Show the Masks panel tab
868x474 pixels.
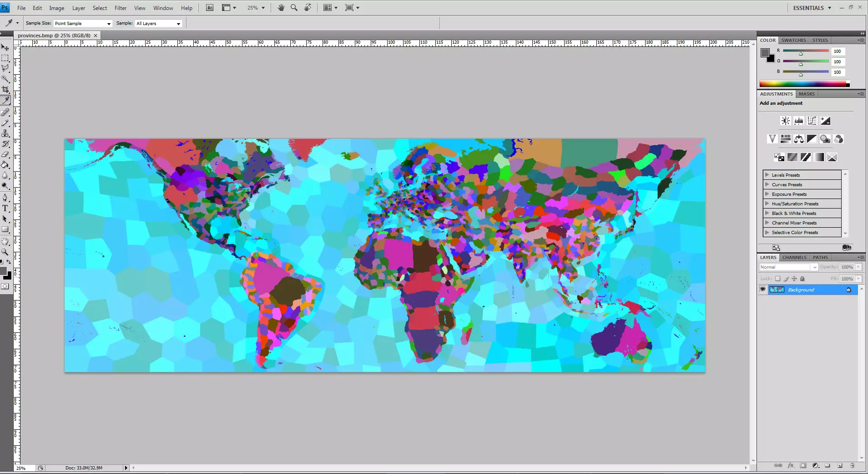[x=807, y=94]
